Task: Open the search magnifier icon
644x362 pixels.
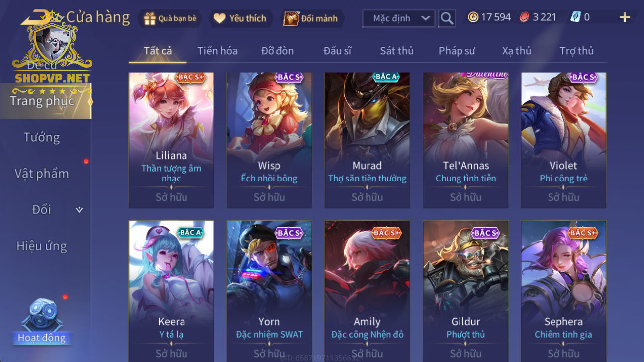Action: [x=447, y=18]
